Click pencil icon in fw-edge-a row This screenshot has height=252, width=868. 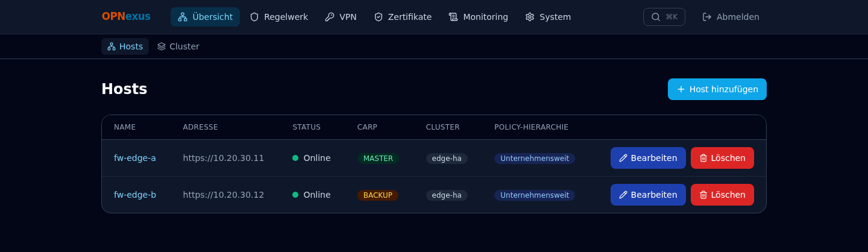623,158
